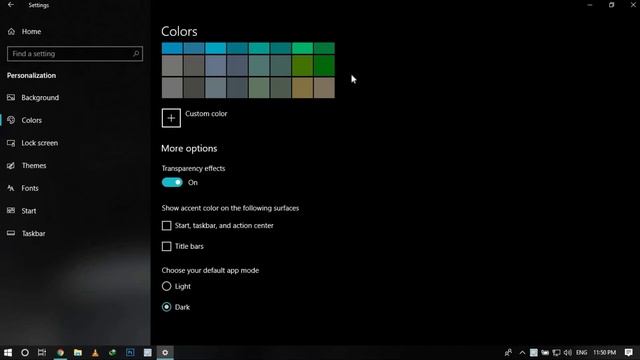640x360 pixels.
Task: Click the More options heading
Action: click(x=189, y=149)
